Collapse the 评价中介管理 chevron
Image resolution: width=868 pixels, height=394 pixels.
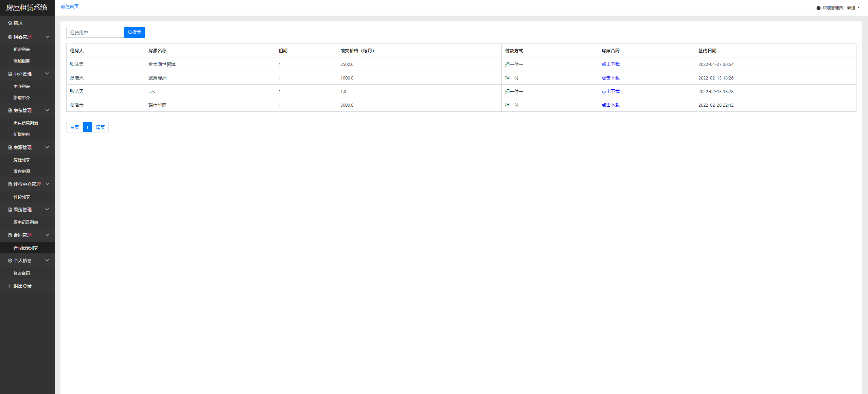coord(47,184)
